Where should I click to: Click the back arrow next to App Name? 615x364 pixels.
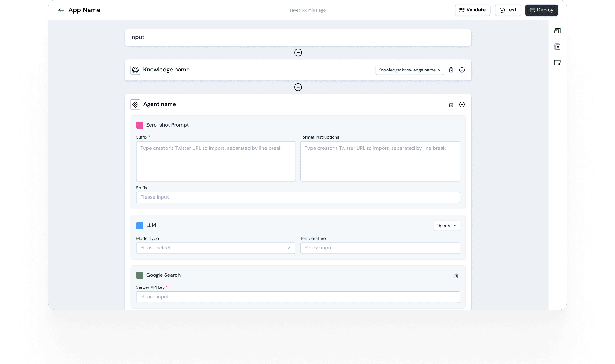[x=61, y=10]
